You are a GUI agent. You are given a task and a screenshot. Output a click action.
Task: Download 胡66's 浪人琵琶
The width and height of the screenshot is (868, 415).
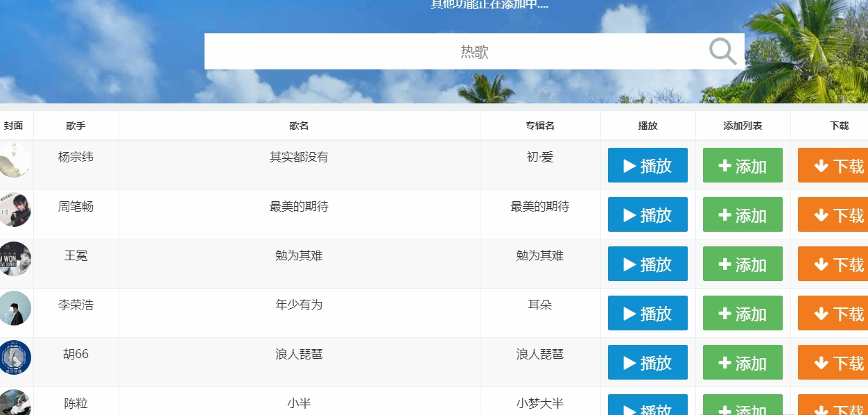833,362
